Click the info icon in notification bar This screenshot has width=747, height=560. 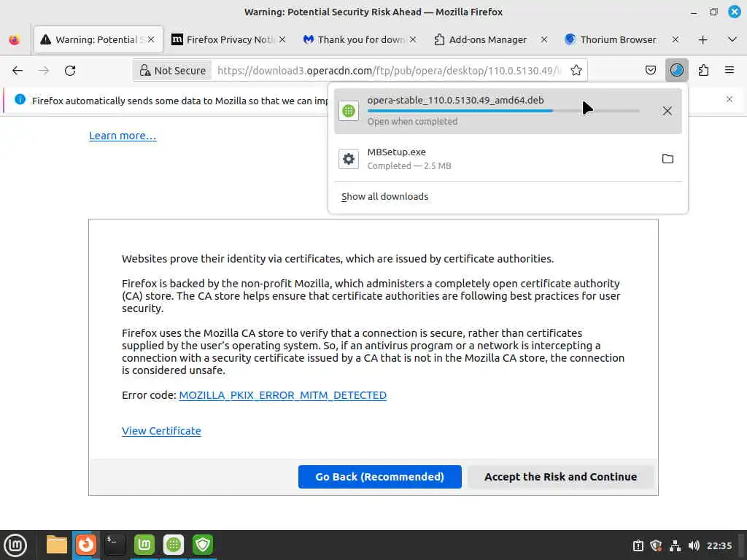click(x=20, y=99)
